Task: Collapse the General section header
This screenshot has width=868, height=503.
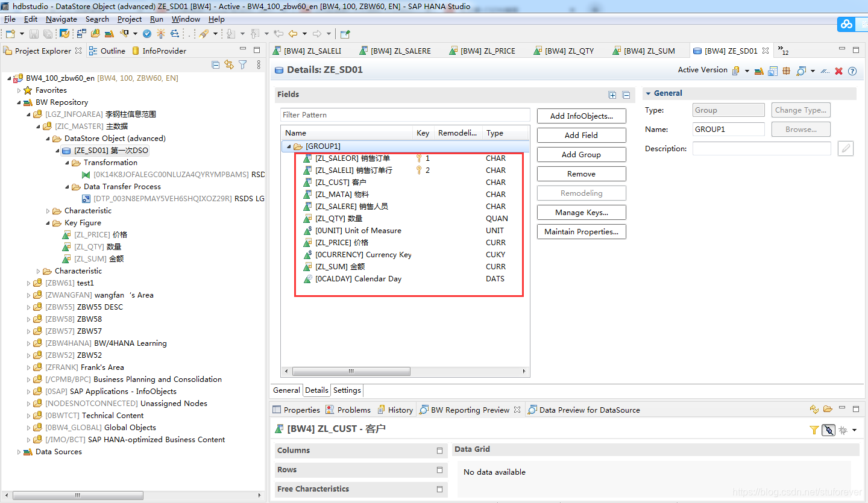Action: pyautogui.click(x=649, y=93)
